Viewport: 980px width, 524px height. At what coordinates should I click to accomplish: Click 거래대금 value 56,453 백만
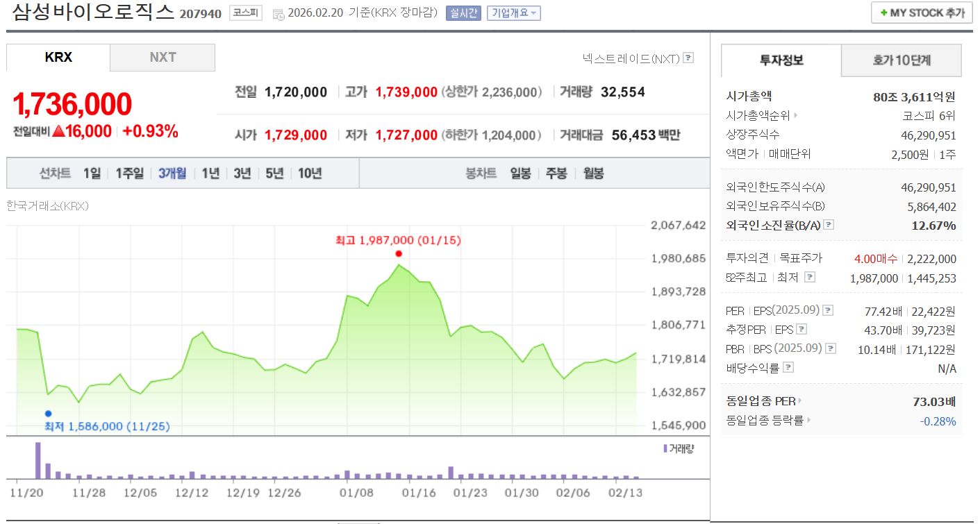pos(646,135)
